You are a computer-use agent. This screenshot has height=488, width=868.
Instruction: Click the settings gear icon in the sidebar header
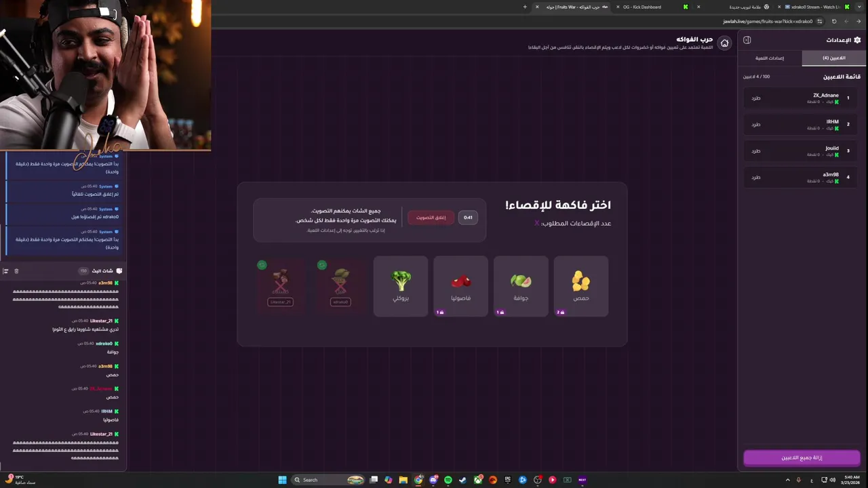pyautogui.click(x=857, y=40)
